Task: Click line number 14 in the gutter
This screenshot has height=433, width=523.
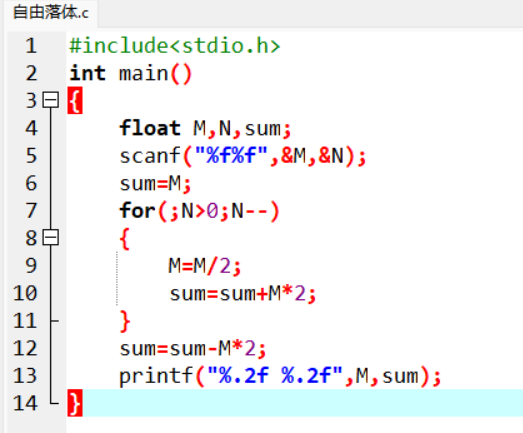Action: pos(25,403)
